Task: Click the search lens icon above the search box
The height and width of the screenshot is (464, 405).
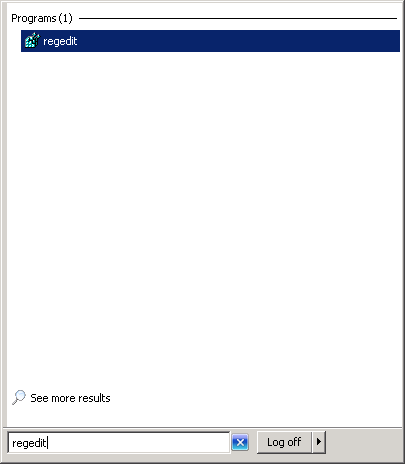Action: click(x=19, y=397)
